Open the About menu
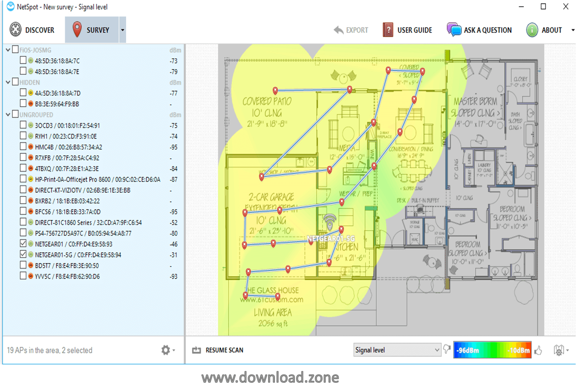The height and width of the screenshot is (392, 576). coord(545,30)
